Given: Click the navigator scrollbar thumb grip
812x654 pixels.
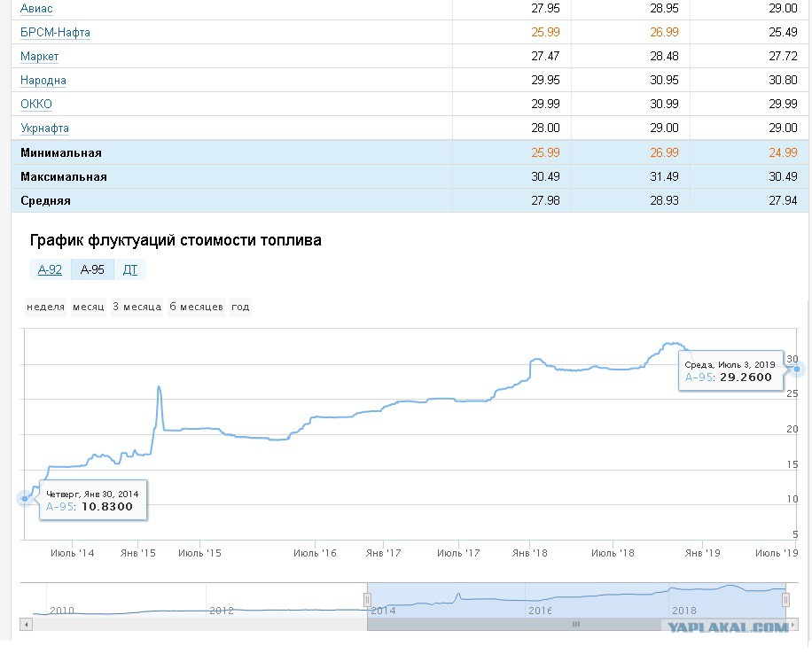Looking at the screenshot, I should pos(576,625).
